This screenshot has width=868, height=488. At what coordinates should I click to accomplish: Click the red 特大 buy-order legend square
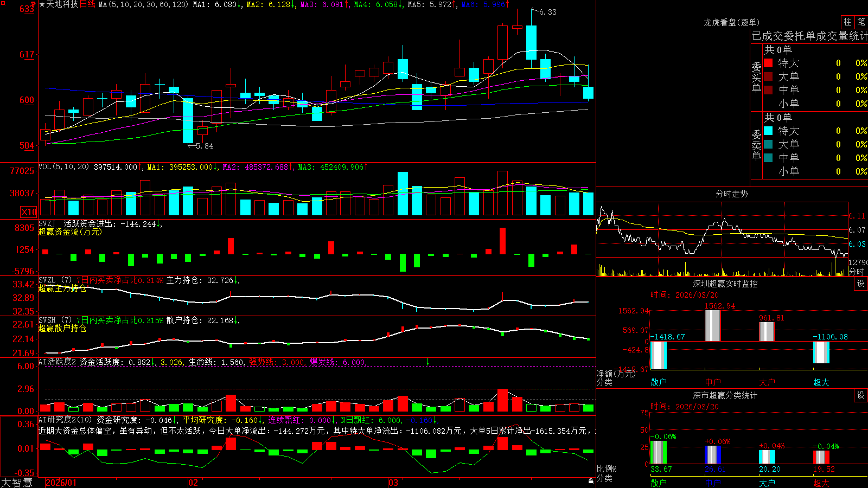768,63
